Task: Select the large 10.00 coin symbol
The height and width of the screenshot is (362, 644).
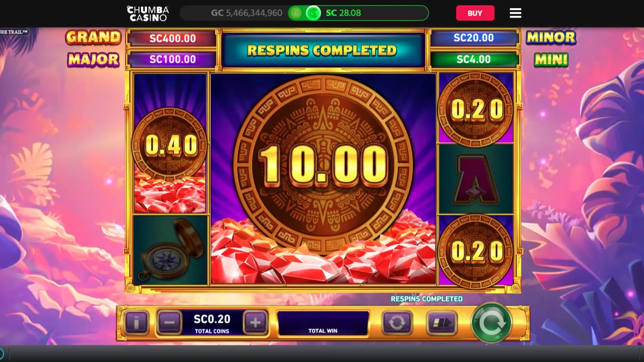Action: (323, 164)
